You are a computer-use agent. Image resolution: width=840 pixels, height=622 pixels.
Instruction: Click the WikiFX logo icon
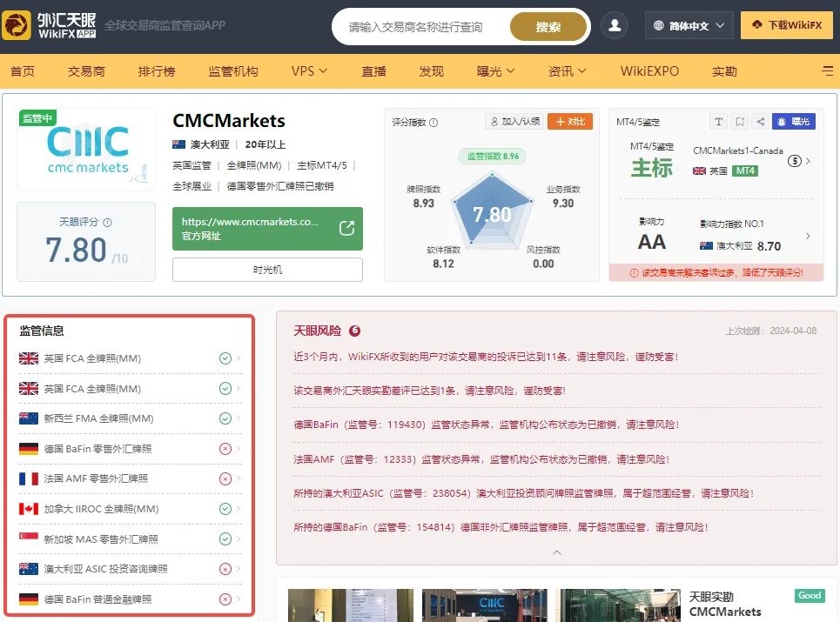17,25
